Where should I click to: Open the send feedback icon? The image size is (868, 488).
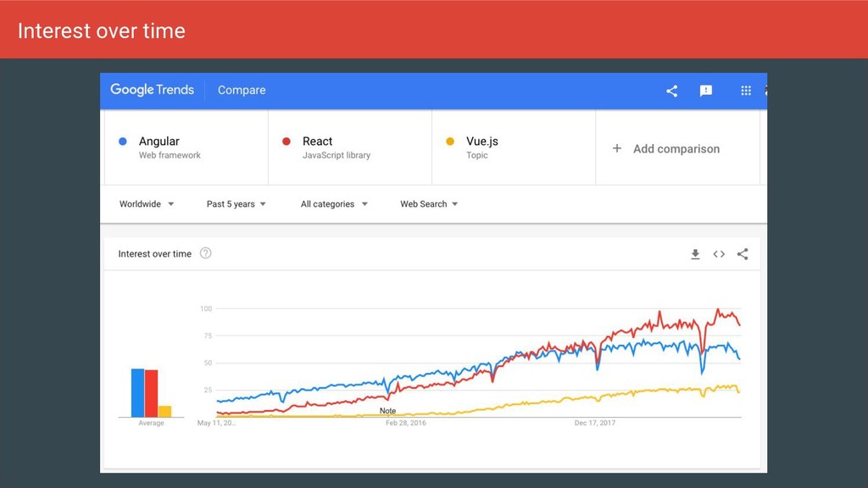coord(705,91)
